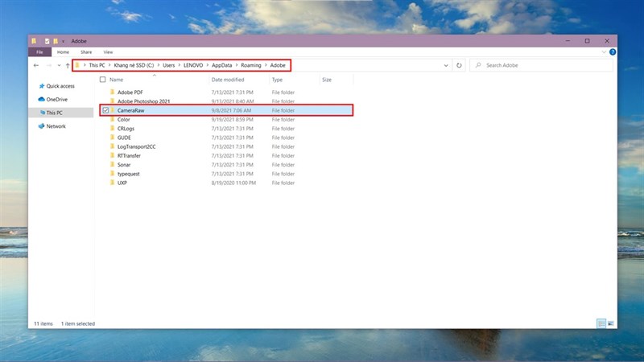Expand the ribbon chevron
The width and height of the screenshot is (644, 362).
coord(604,52)
